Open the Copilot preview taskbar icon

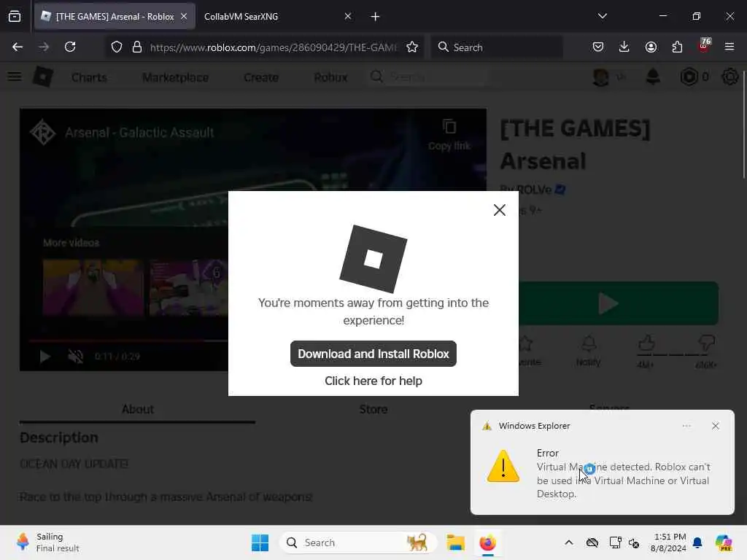(723, 542)
